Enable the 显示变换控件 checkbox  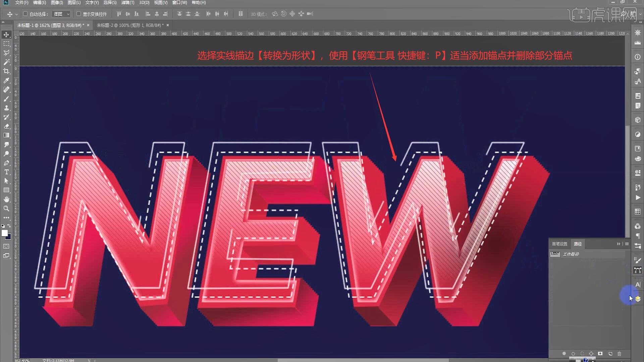pyautogui.click(x=78, y=14)
